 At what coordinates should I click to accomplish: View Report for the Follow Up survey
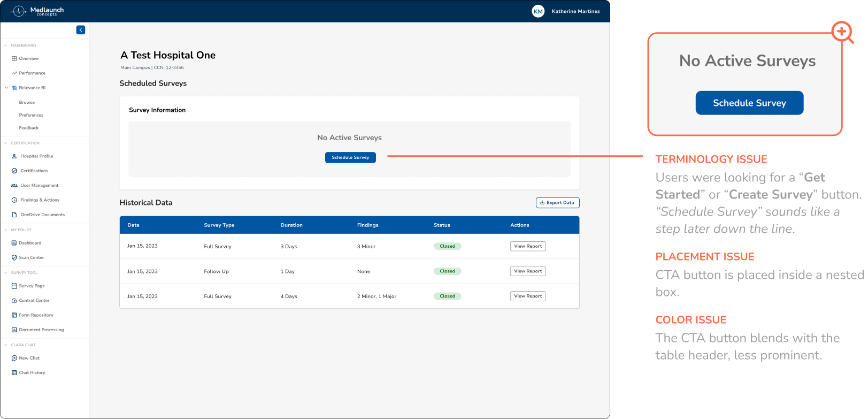528,271
